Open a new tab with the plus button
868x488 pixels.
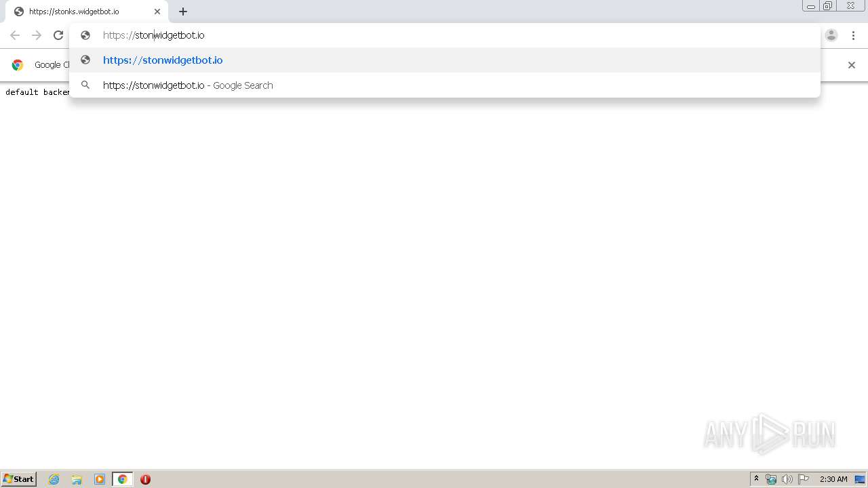click(x=183, y=12)
